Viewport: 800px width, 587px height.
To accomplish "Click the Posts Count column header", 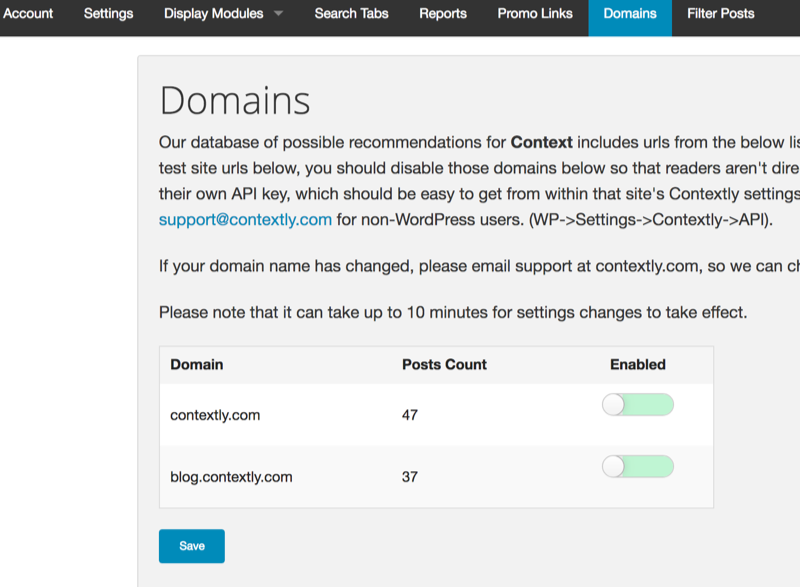I will point(444,365).
